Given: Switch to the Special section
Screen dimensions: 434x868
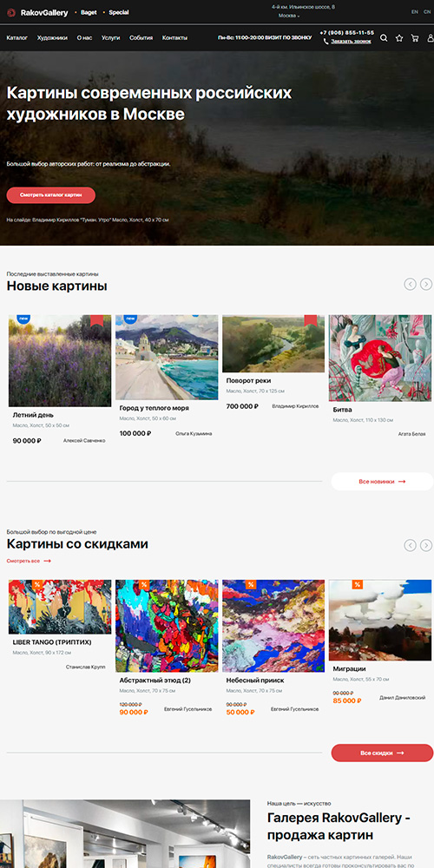Looking at the screenshot, I should pos(119,12).
